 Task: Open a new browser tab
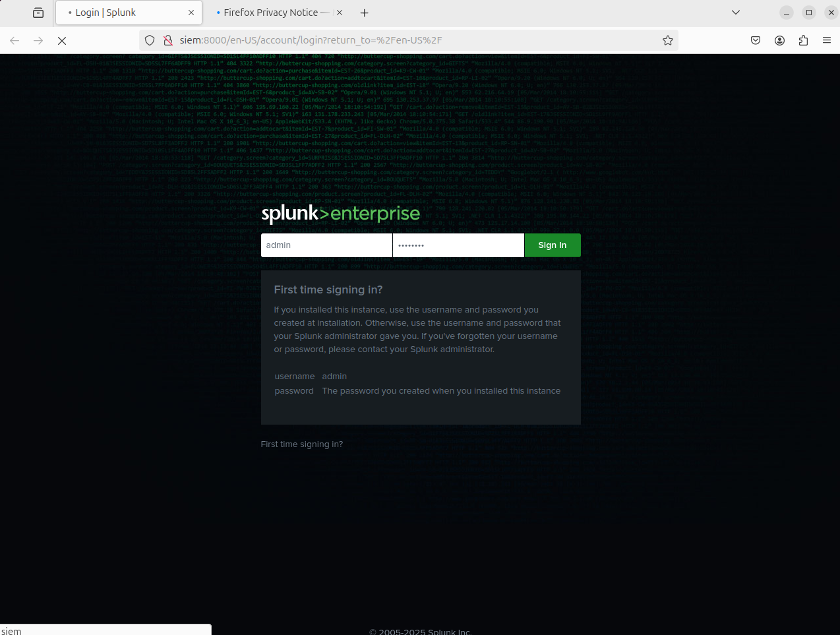coord(365,13)
